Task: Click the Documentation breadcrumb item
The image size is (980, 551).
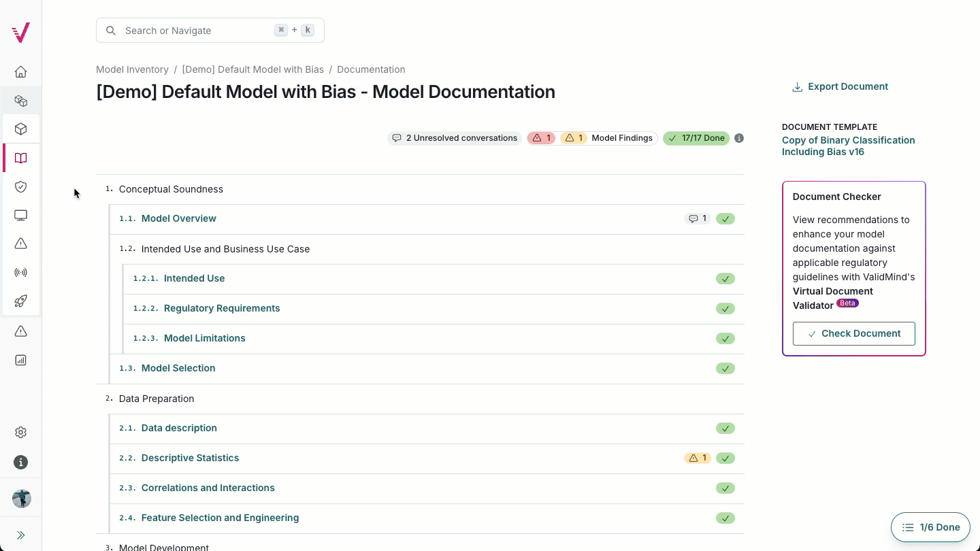Action: tap(371, 69)
